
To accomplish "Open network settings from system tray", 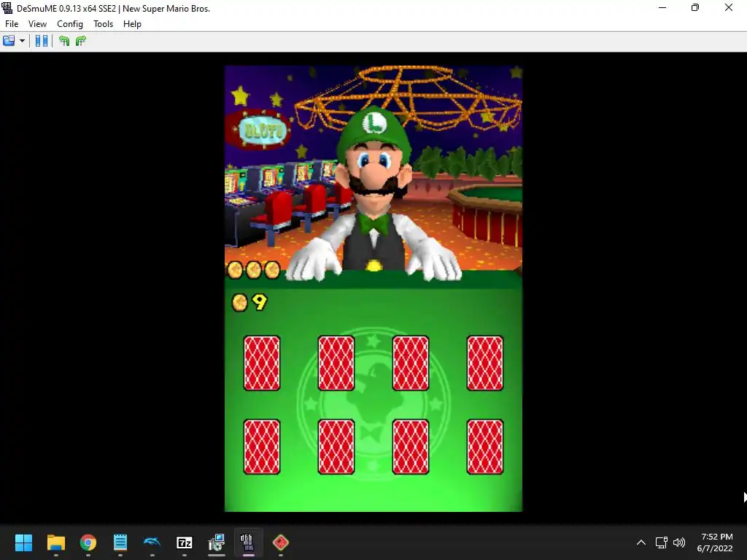I will (x=661, y=542).
